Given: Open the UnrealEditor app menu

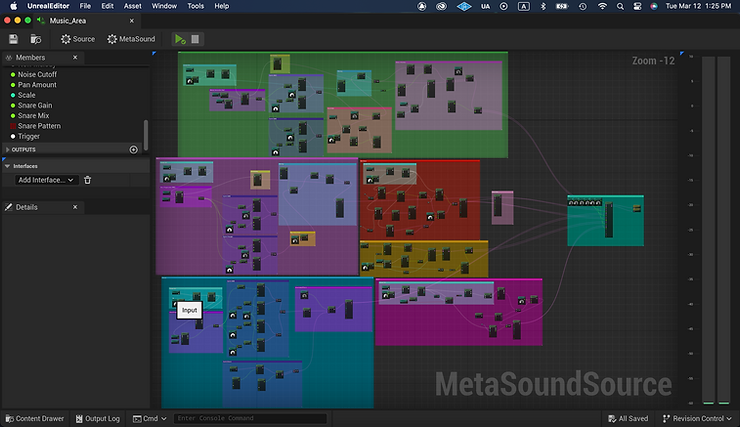Looking at the screenshot, I should tap(48, 6).
